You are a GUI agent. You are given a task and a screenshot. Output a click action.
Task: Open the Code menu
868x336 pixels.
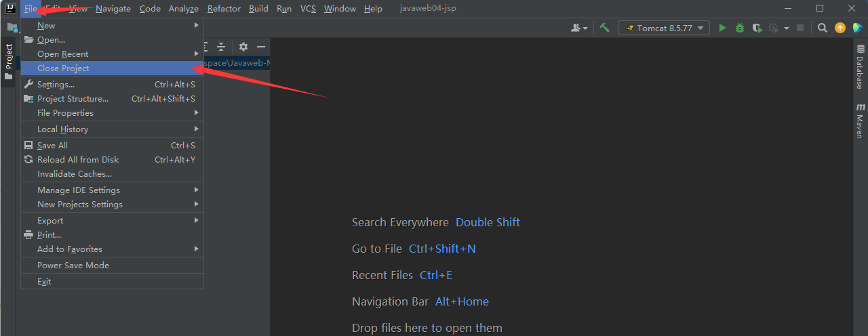click(150, 8)
